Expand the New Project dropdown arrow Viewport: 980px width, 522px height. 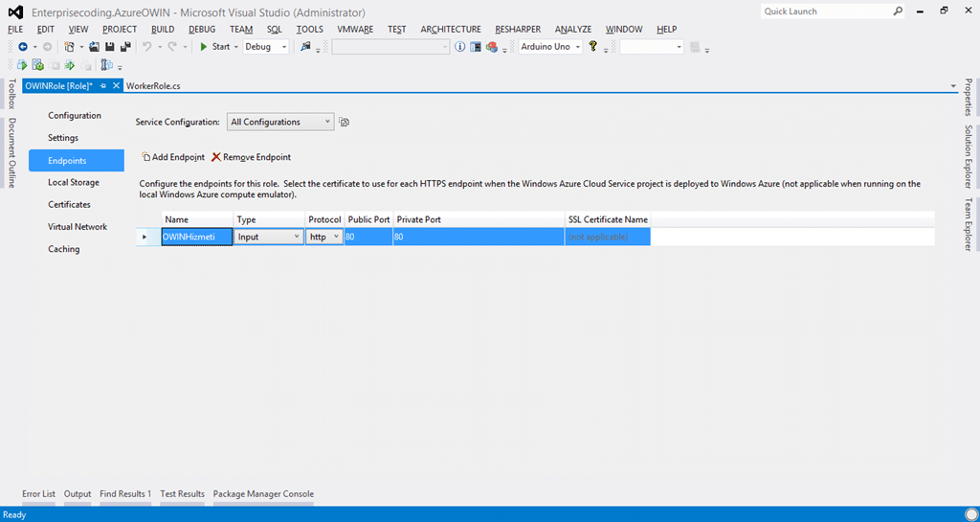tap(81, 47)
